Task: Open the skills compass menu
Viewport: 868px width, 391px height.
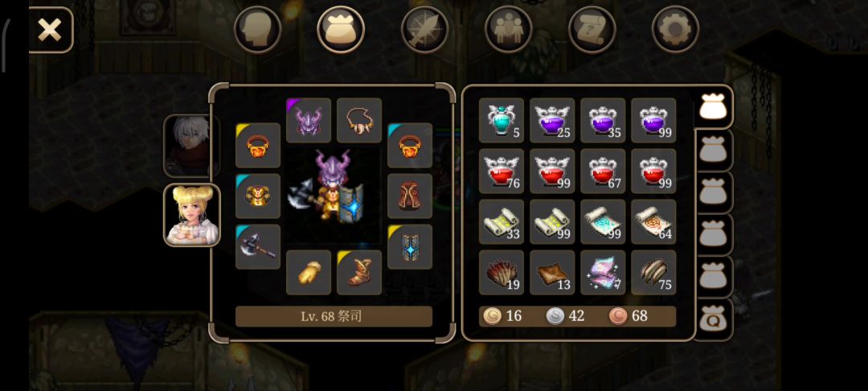Action: tap(424, 29)
